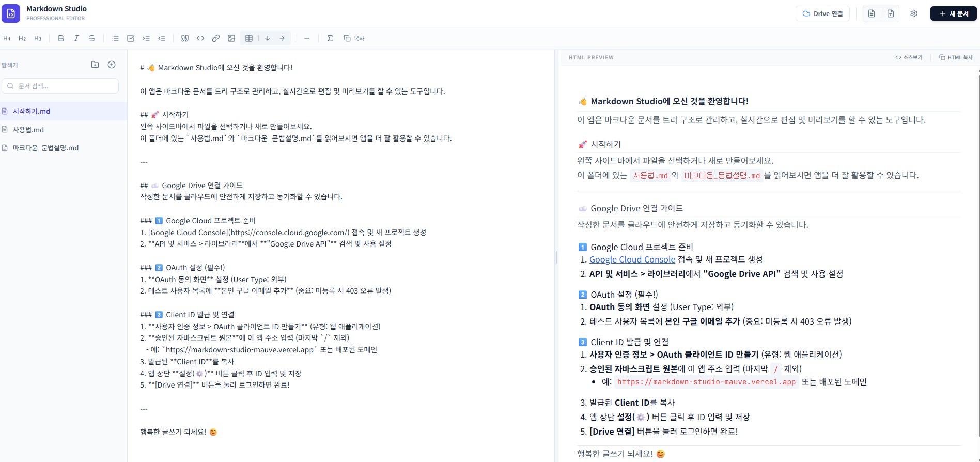Copy HTML with the HTML 복사 button
Image resolution: width=980 pixels, height=462 pixels.
[956, 57]
